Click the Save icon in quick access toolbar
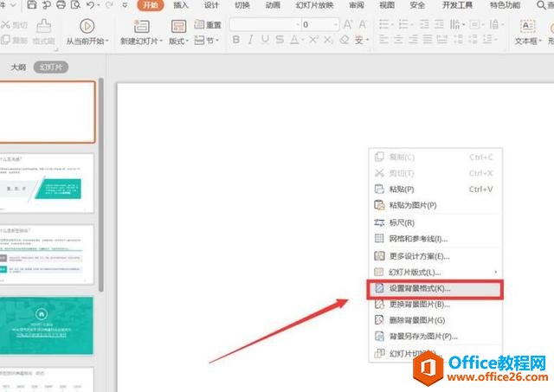Screen dimensions: 554x392 tap(32, 4)
